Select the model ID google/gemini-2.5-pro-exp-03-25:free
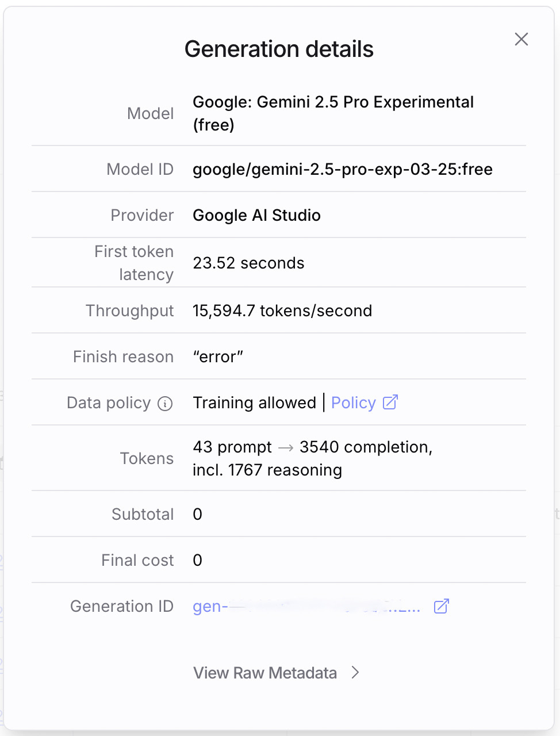 coord(343,169)
